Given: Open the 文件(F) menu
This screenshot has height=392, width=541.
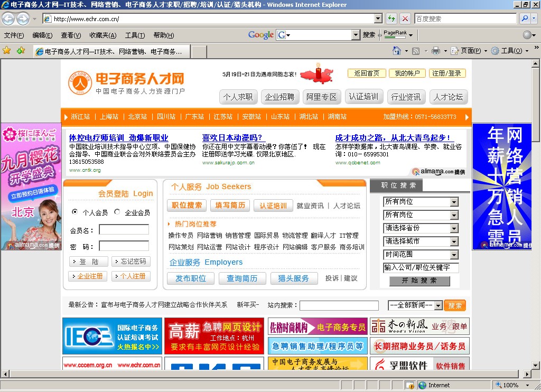Looking at the screenshot, I should coord(14,35).
